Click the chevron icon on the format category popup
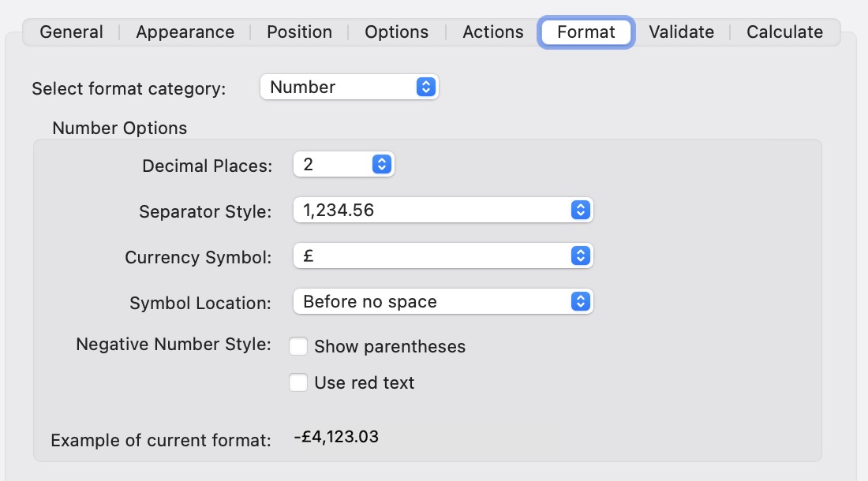The height and width of the screenshot is (481, 868). tap(427, 87)
